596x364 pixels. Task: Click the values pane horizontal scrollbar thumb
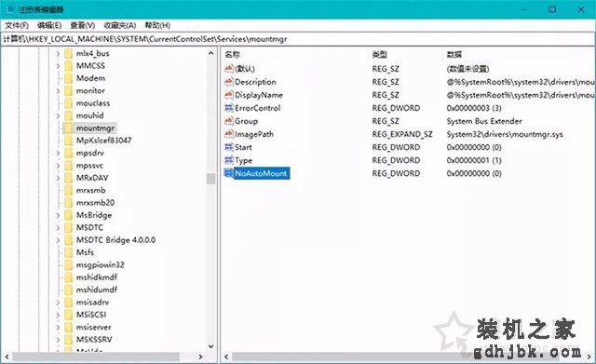[x=395, y=357]
